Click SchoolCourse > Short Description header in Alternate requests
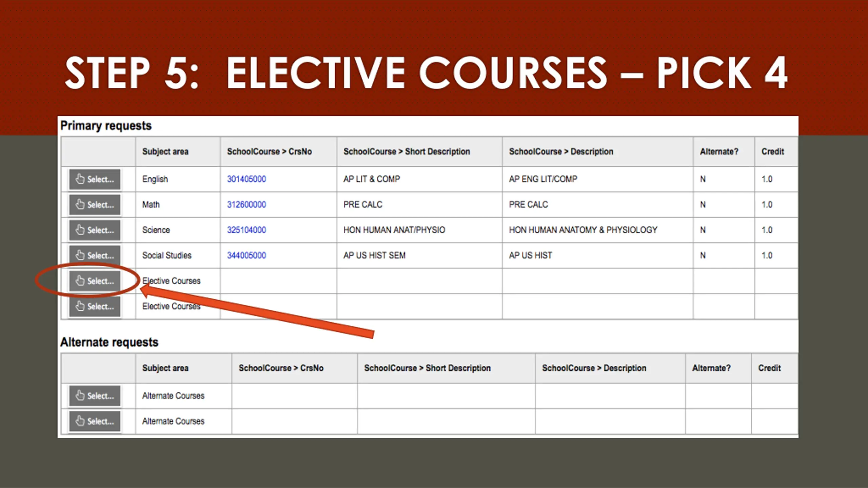Image resolution: width=868 pixels, height=488 pixels. click(x=427, y=368)
